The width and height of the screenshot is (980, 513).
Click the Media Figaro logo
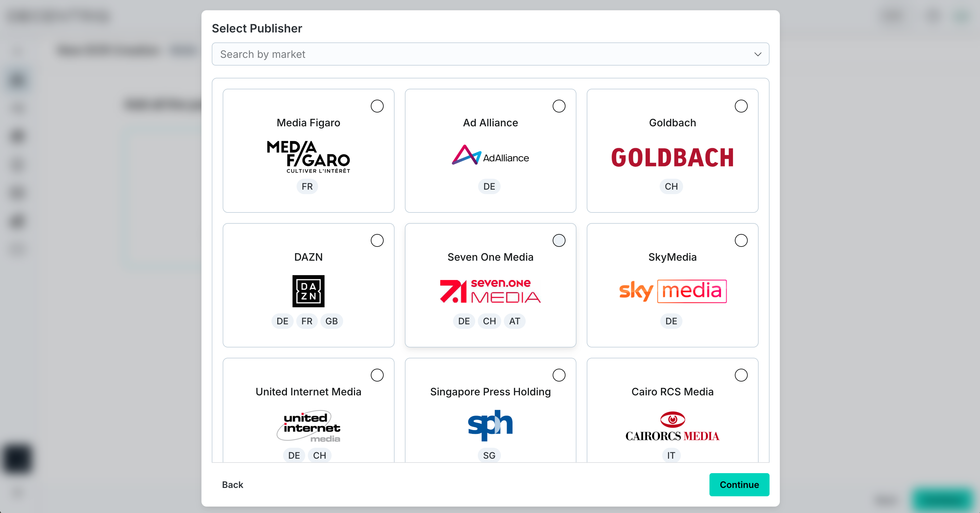pos(308,158)
